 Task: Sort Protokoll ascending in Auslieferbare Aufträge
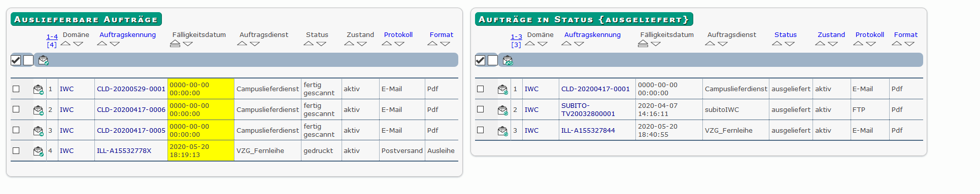tap(387, 44)
